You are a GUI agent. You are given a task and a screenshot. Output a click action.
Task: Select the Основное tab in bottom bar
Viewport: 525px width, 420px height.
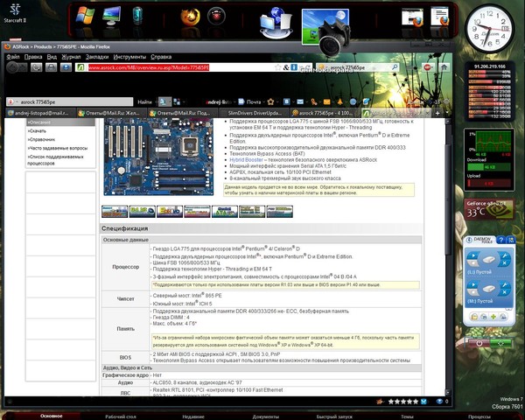pyautogui.click(x=52, y=416)
